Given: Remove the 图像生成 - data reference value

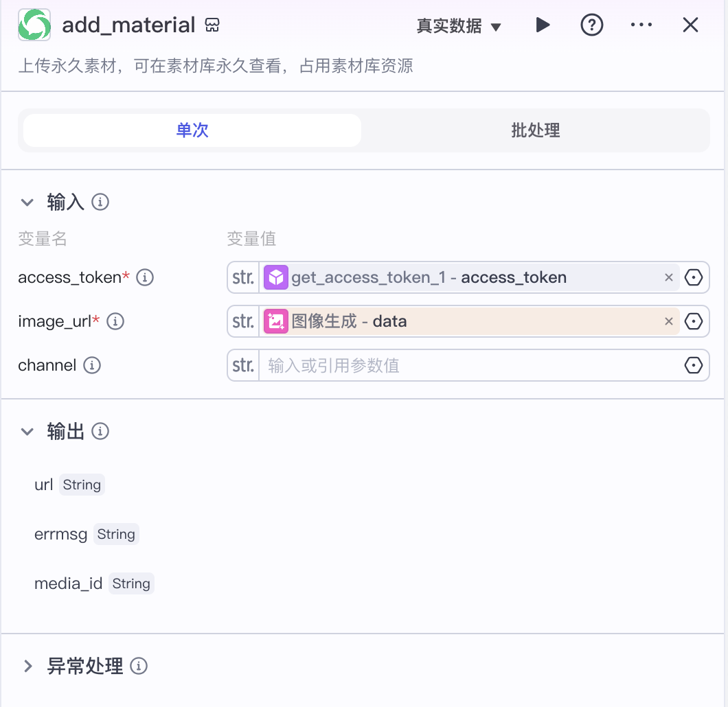Looking at the screenshot, I should tap(668, 321).
